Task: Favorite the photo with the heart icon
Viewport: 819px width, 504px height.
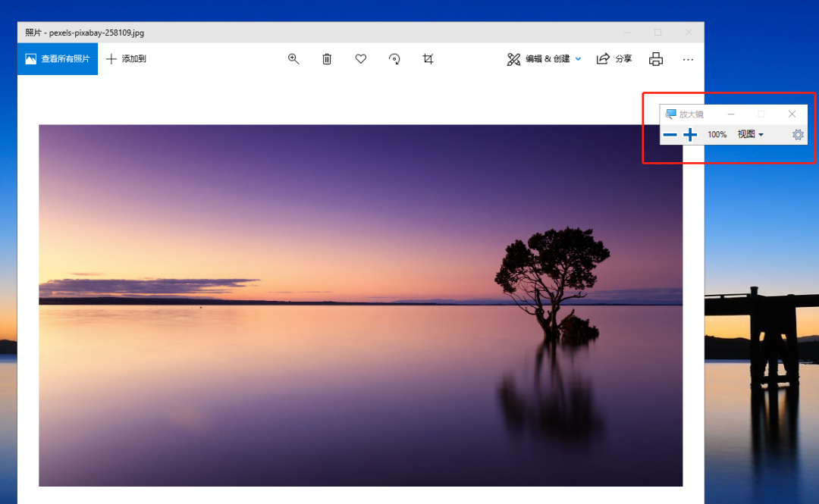Action: coord(361,59)
